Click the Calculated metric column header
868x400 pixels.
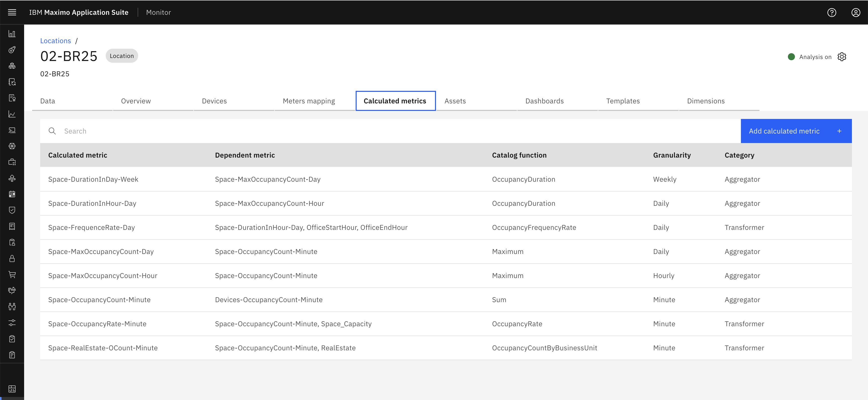(78, 155)
